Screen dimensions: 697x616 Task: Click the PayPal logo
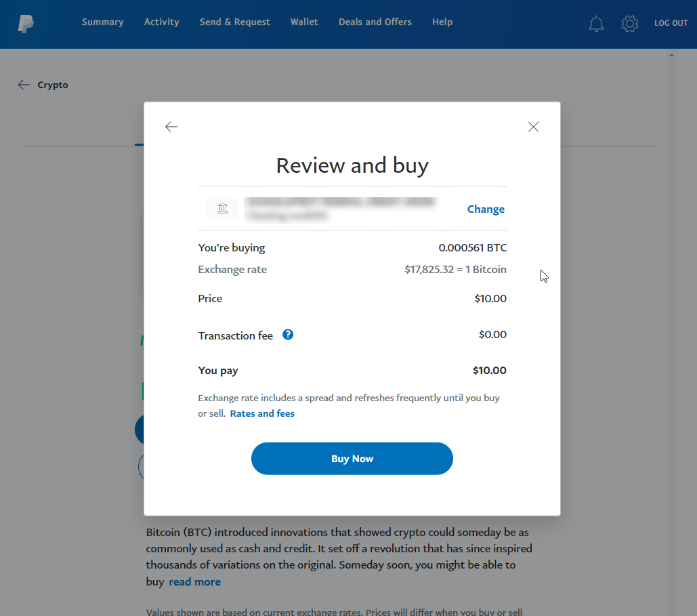tap(26, 23)
